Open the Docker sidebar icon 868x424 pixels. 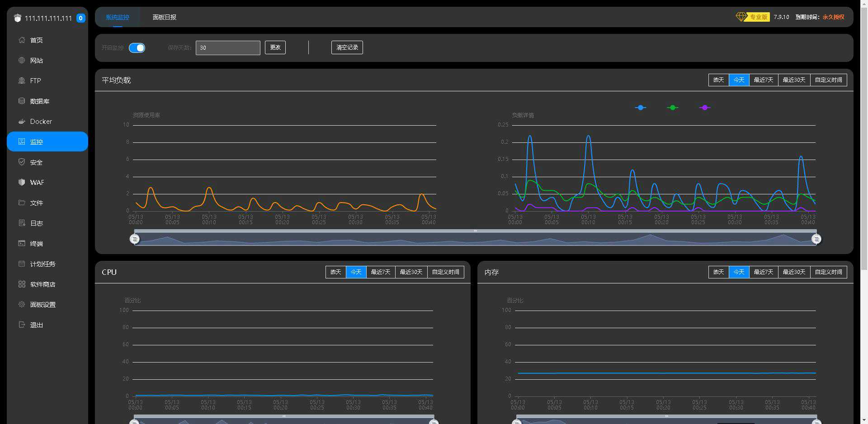(22, 121)
